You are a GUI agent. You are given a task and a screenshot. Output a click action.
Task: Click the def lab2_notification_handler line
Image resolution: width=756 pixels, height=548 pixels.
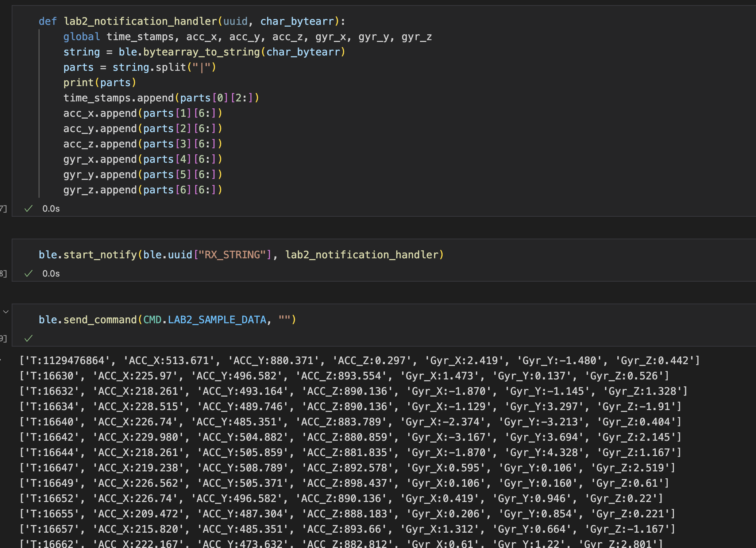[x=192, y=22]
